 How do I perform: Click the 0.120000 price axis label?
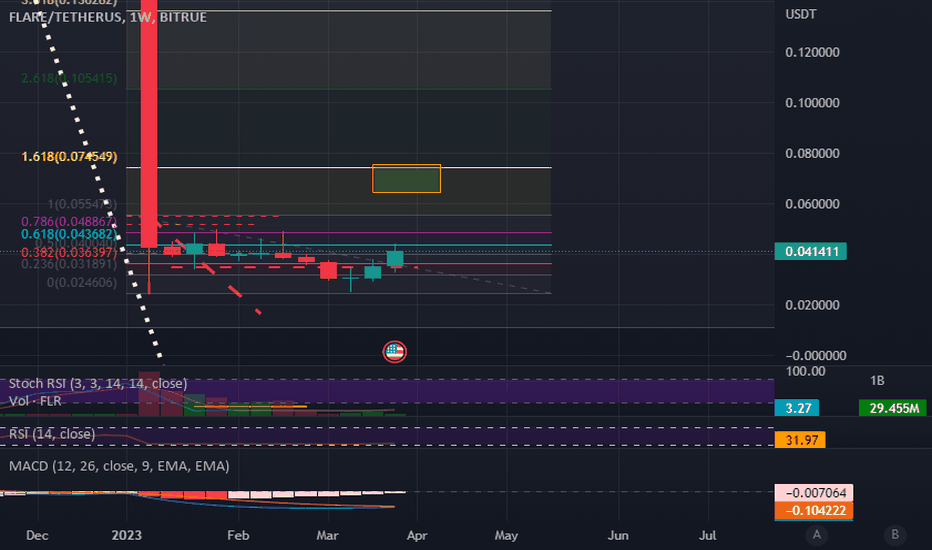813,52
